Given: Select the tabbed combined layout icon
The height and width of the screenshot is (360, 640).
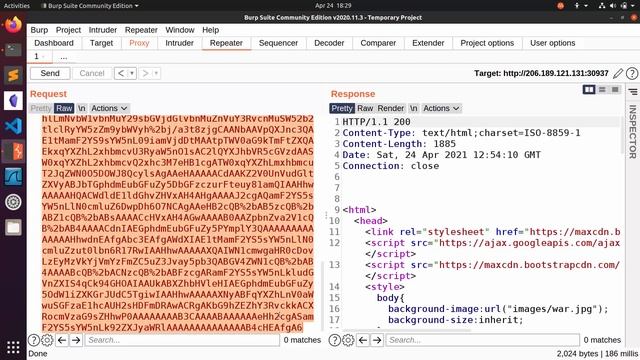Looking at the screenshot, I should click(615, 89).
